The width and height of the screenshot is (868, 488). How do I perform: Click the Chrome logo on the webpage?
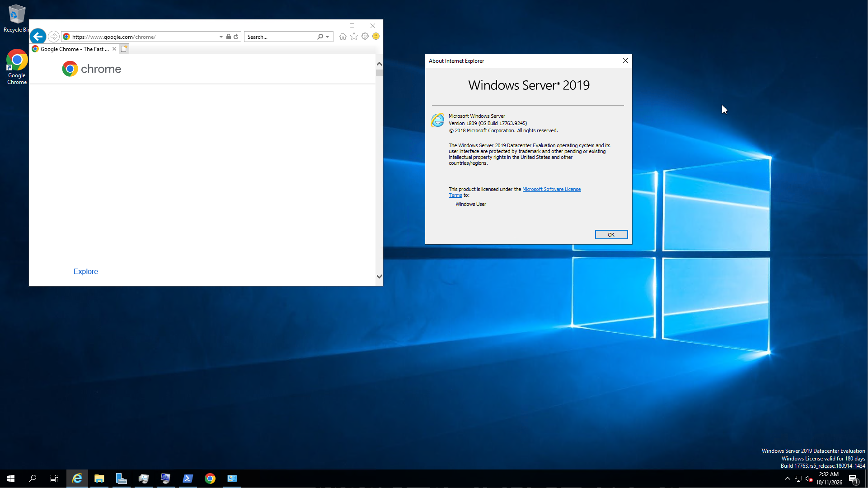tap(92, 69)
